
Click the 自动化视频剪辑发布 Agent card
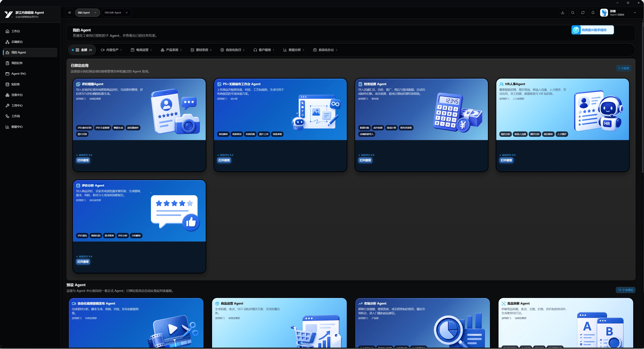click(136, 323)
